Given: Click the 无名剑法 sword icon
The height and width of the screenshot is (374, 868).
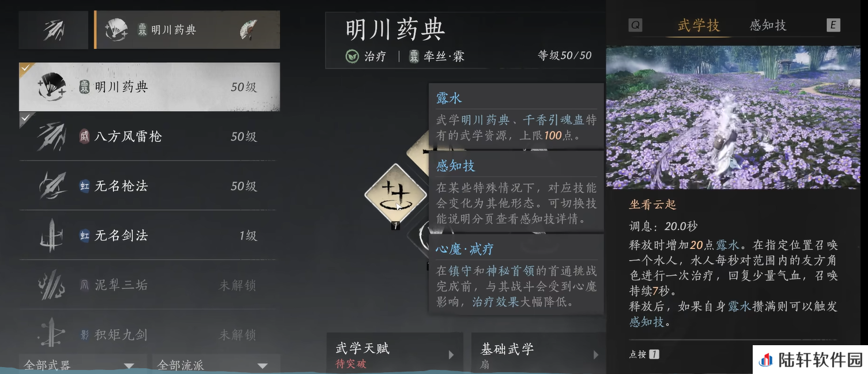Looking at the screenshot, I should coord(52,235).
